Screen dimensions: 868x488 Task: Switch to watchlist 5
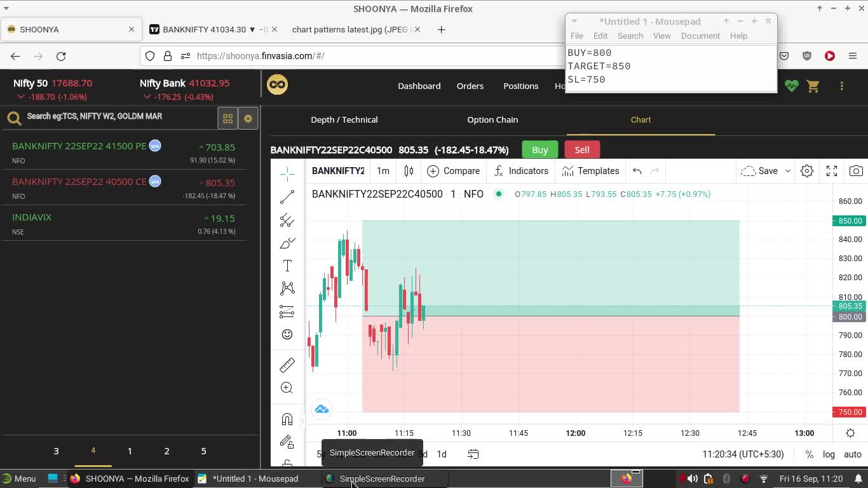(203, 451)
